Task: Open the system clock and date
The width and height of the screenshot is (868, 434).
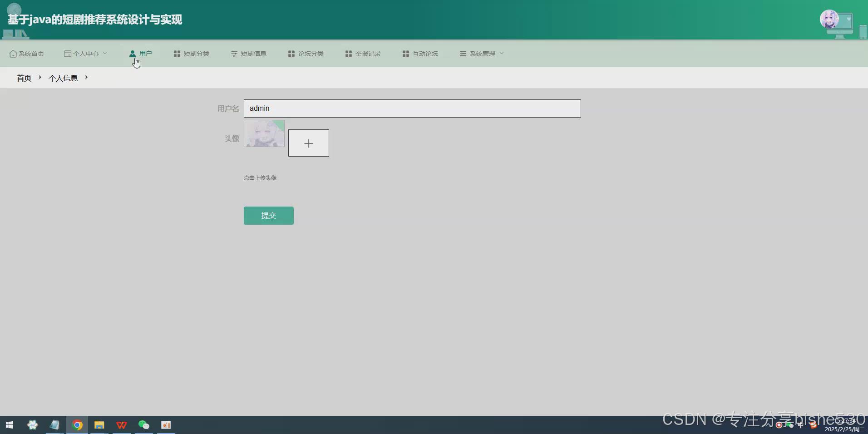Action: click(x=844, y=425)
